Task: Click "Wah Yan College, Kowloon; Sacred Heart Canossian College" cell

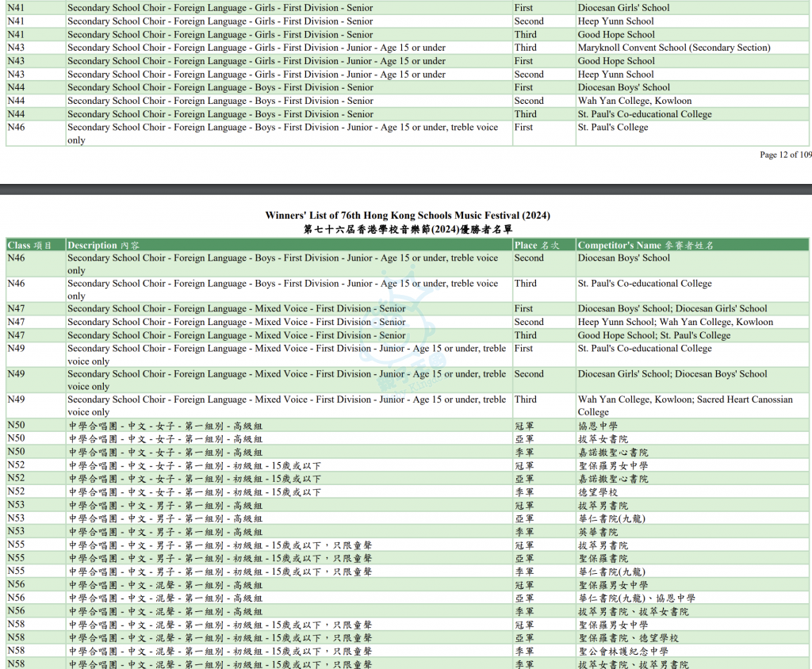Action: coord(685,405)
